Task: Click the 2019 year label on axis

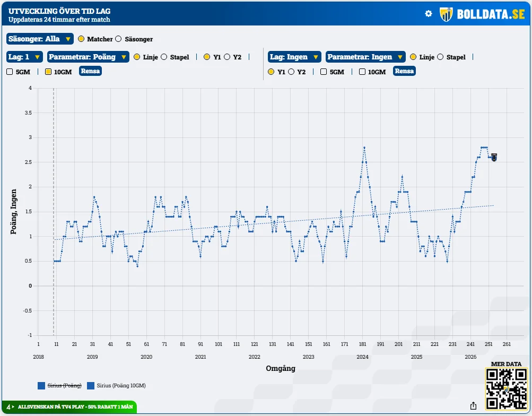Action: [x=92, y=357]
